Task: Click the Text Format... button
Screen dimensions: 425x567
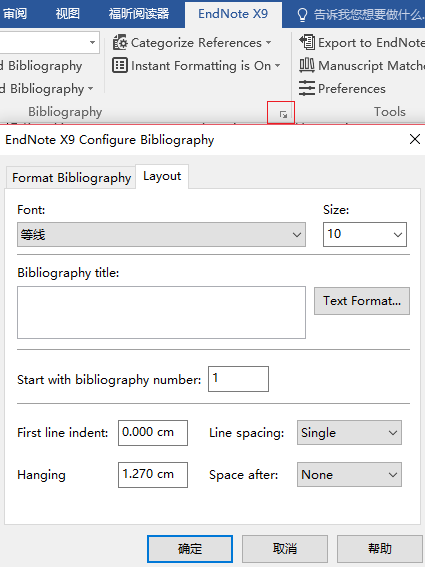Action: click(x=362, y=301)
